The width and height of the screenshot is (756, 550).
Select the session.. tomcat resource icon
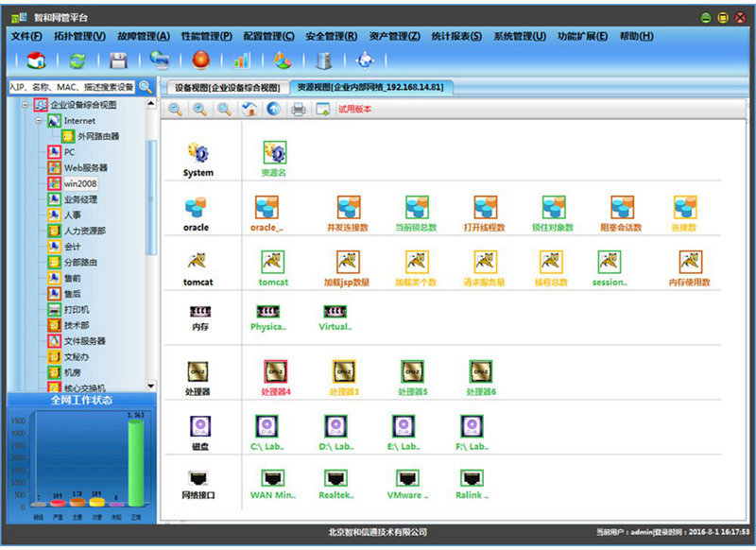609,262
